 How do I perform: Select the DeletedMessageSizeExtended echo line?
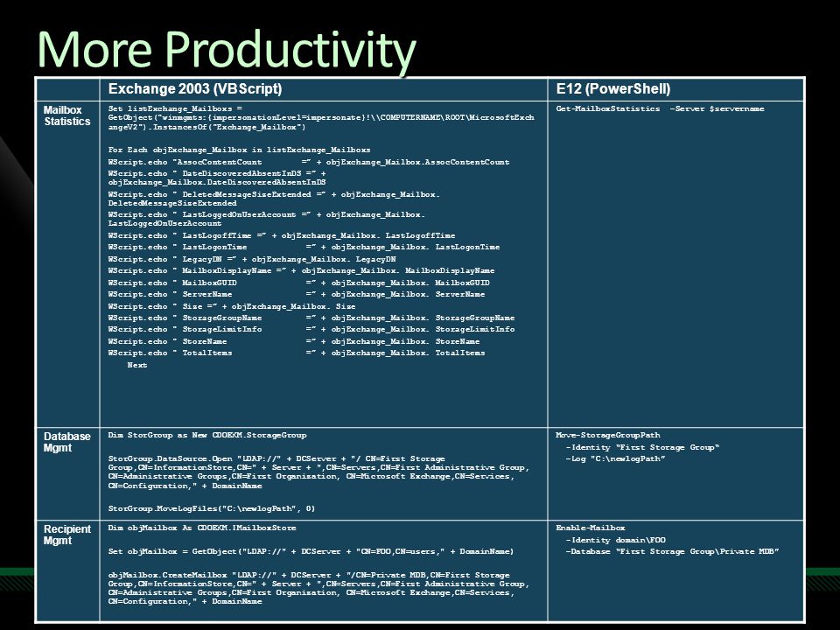[x=274, y=199]
